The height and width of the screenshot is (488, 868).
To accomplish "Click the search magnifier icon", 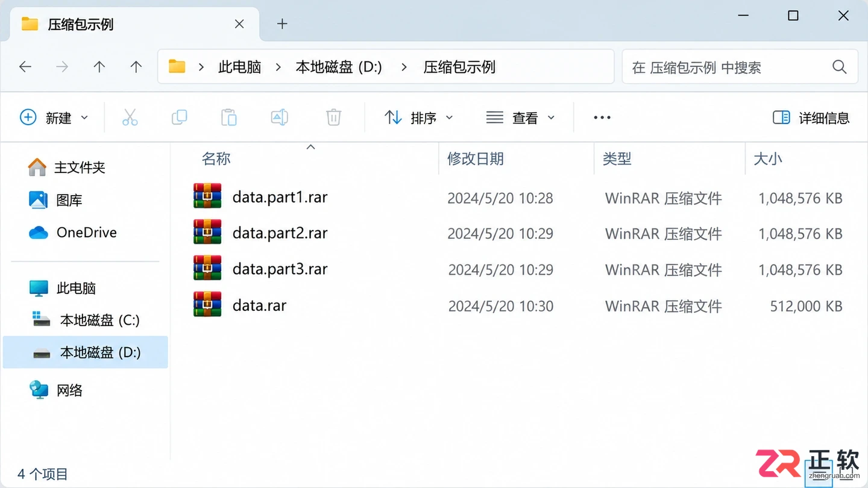I will tap(839, 67).
